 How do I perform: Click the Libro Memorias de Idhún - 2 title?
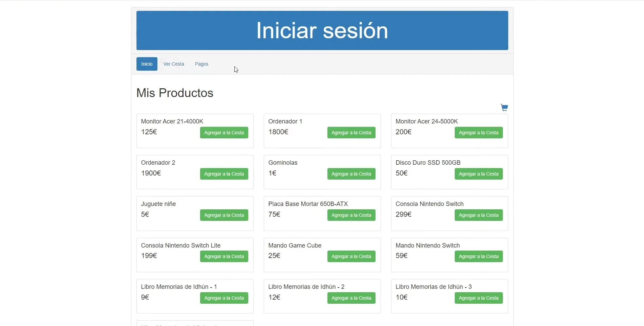[306, 287]
